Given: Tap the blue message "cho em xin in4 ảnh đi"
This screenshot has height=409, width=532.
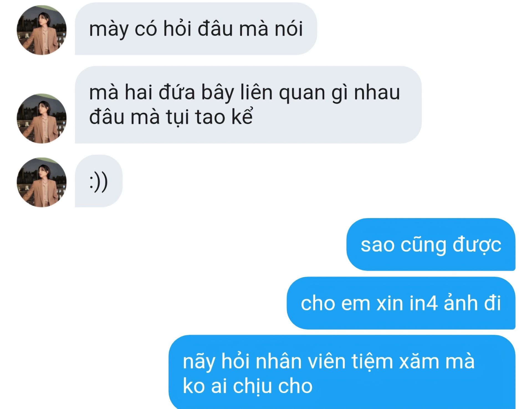Looking at the screenshot, I should point(401,303).
